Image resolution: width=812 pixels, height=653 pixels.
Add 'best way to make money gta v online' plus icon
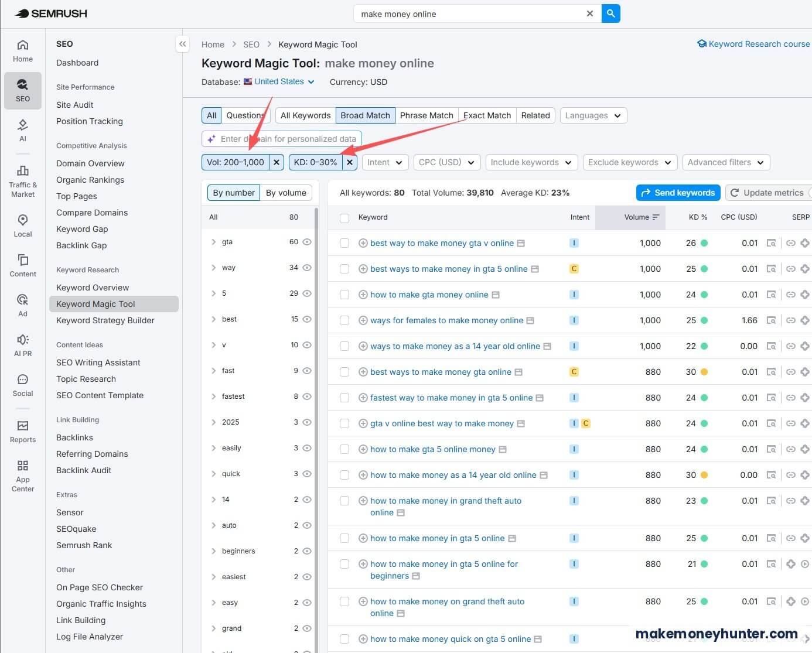[363, 243]
